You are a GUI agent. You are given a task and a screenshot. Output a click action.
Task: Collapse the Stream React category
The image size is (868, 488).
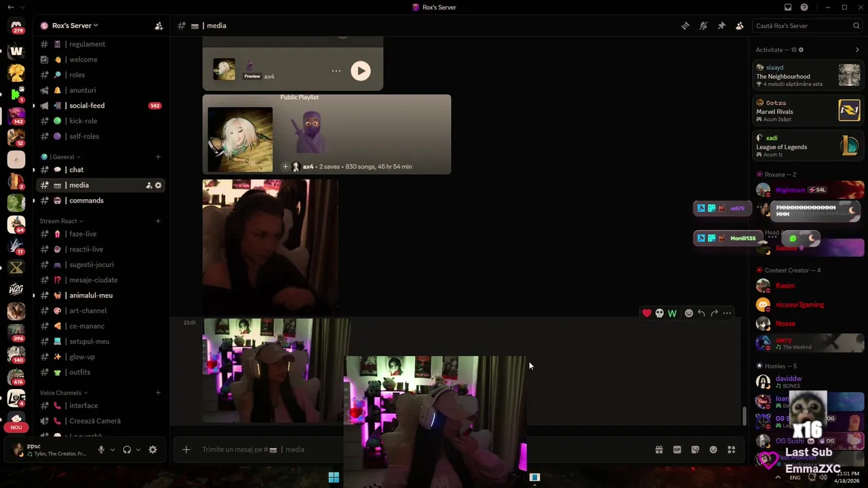61,221
